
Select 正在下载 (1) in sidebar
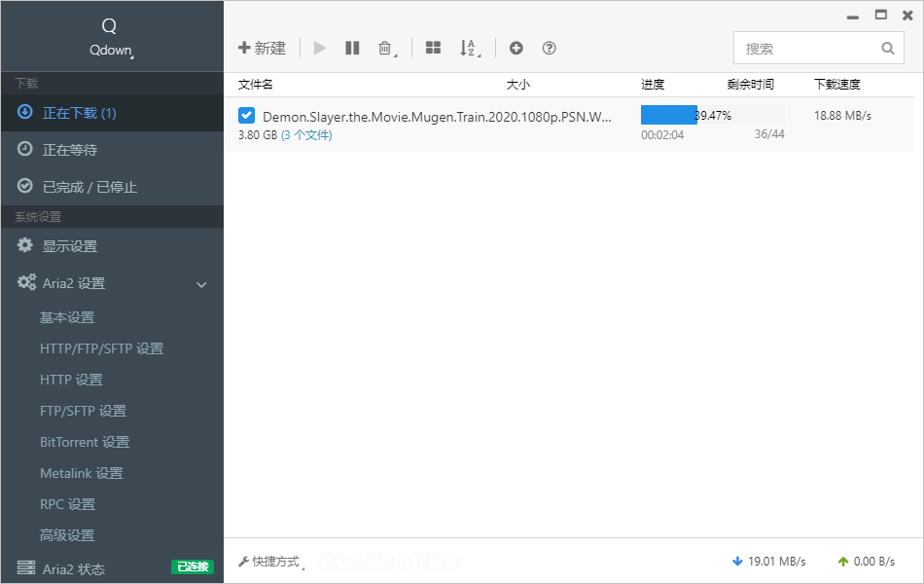click(112, 113)
